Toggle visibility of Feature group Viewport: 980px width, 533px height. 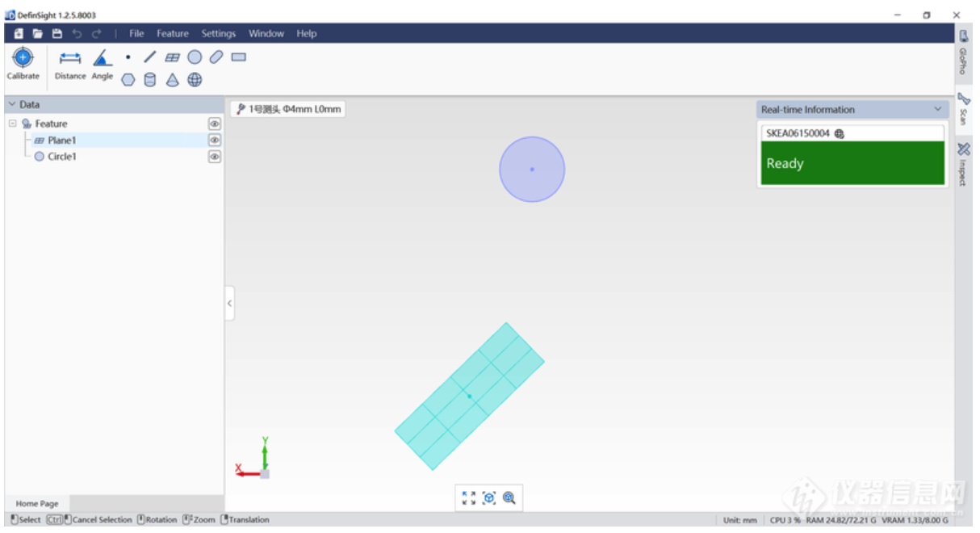pos(215,124)
